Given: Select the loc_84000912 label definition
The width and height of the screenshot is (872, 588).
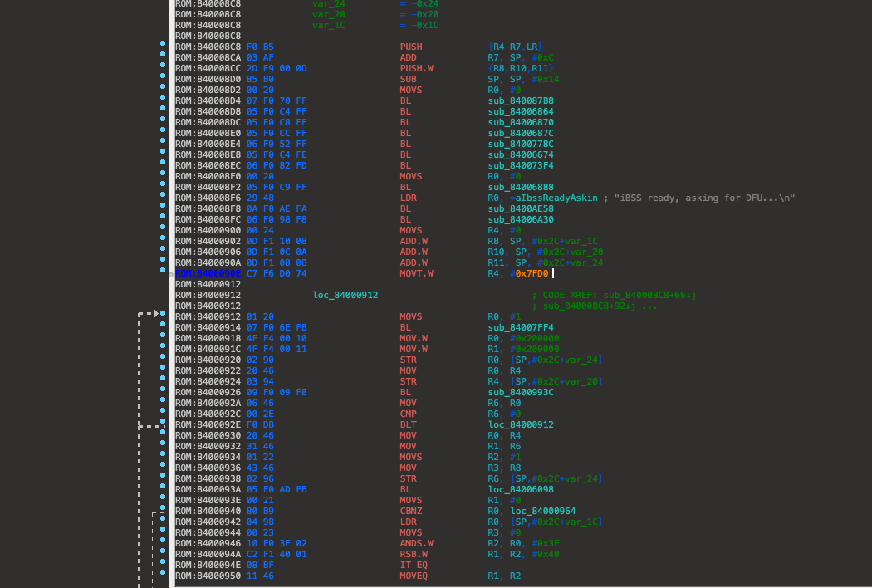Looking at the screenshot, I should [x=345, y=295].
